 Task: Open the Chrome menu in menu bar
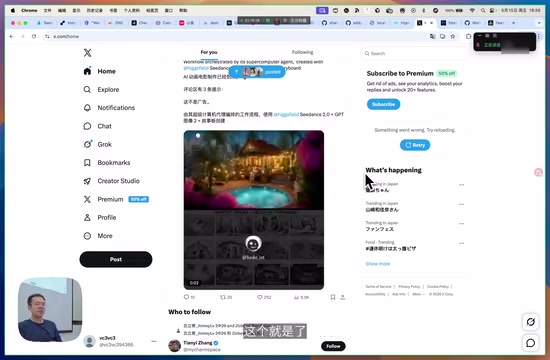[29, 11]
